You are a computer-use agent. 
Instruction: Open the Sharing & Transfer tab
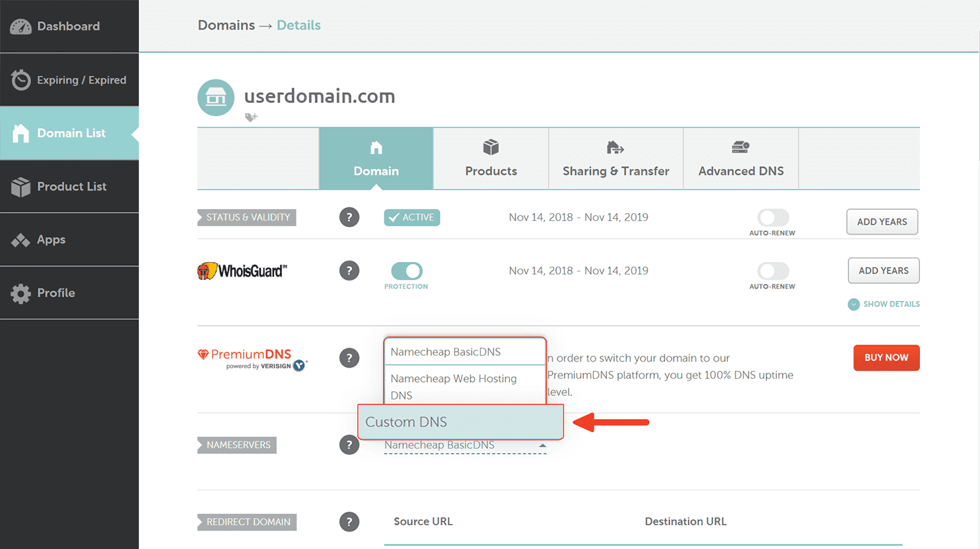click(x=615, y=158)
